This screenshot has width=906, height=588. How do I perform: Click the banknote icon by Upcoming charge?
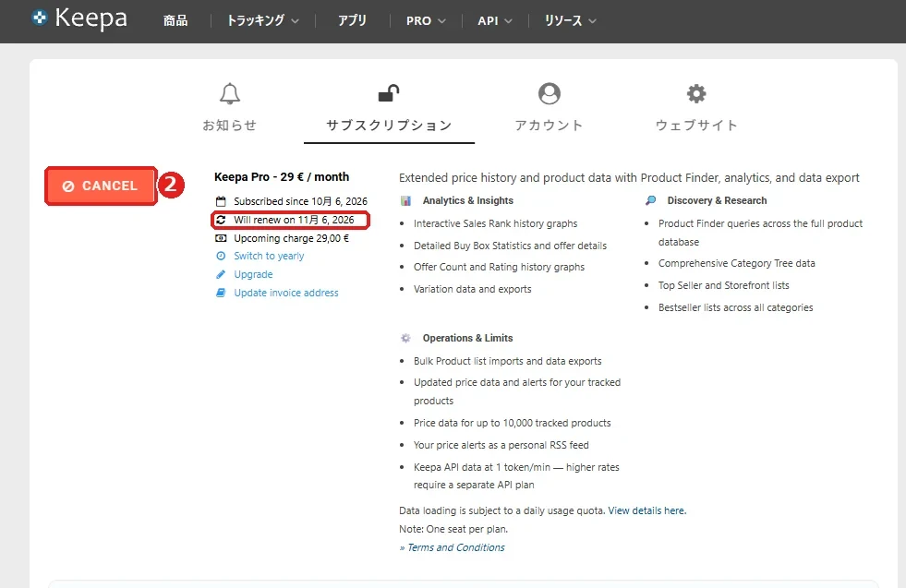point(221,238)
